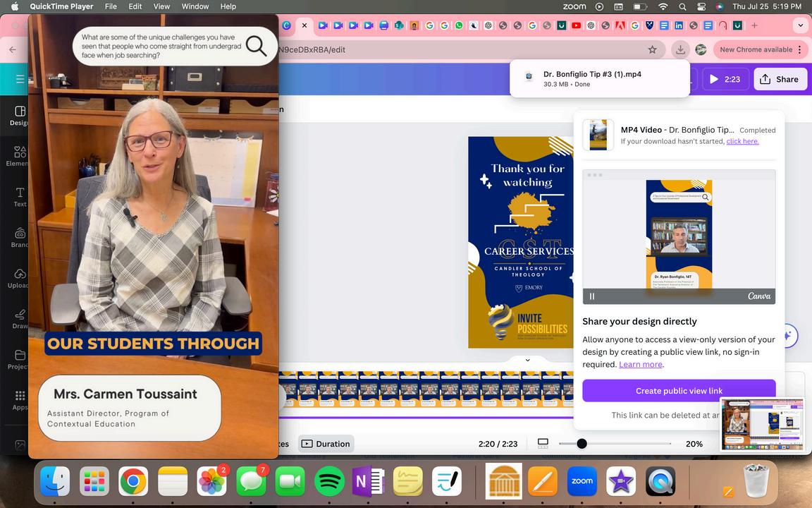Screen dimensions: 812x508
Task: Open Control Center in the menu bar
Action: tap(701, 6)
